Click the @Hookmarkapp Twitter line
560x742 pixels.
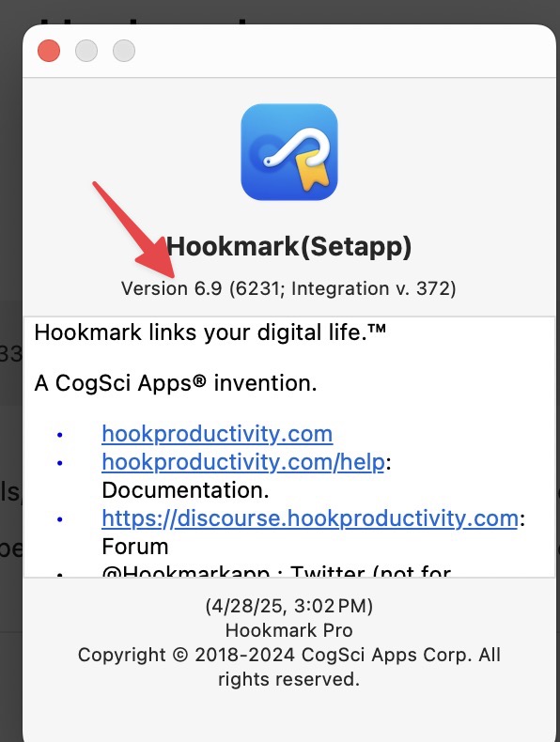click(x=276, y=571)
